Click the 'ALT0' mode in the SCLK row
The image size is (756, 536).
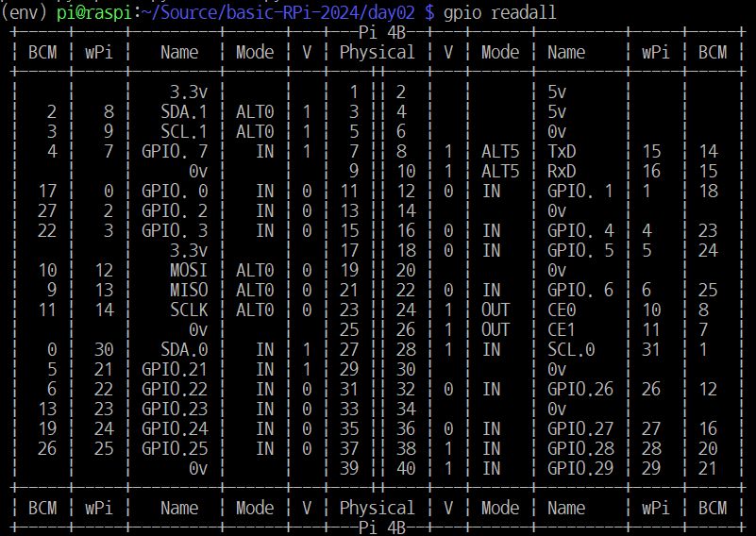(255, 310)
